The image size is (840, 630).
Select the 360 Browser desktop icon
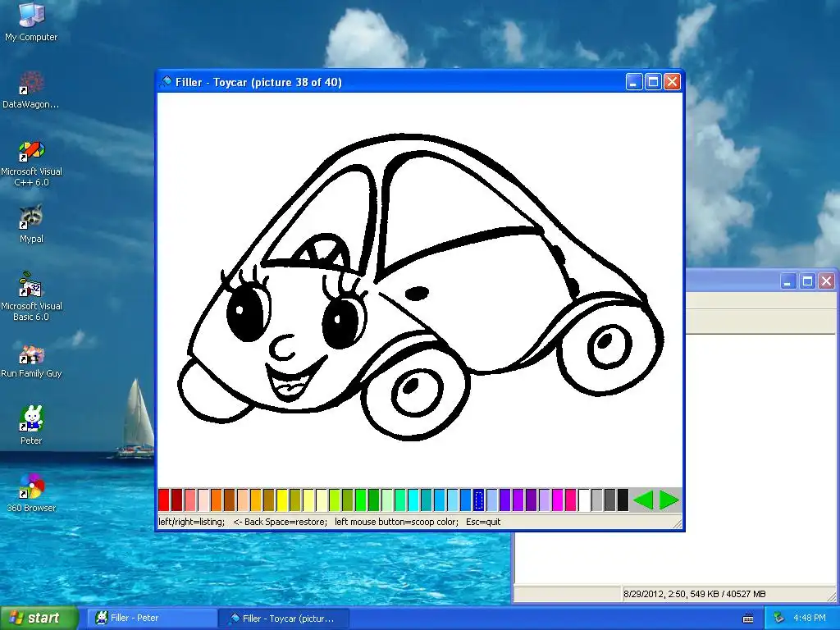point(31,493)
